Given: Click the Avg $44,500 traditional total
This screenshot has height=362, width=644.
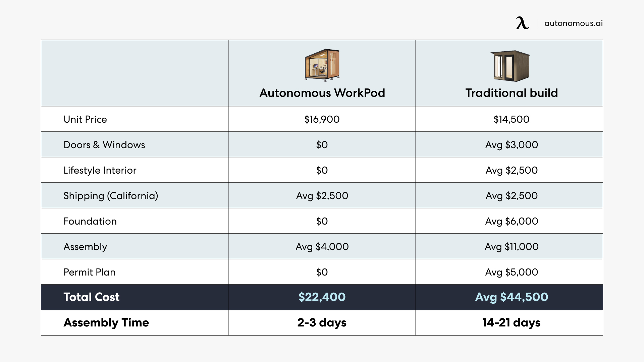Looking at the screenshot, I should [x=512, y=297].
